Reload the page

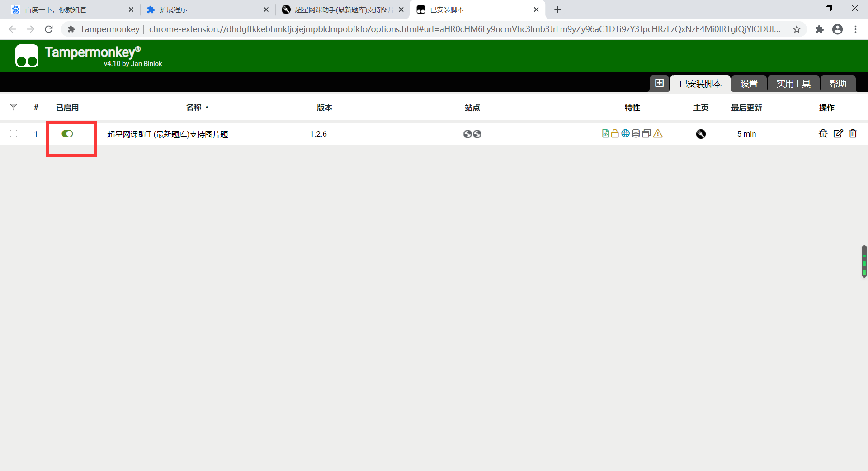tap(49, 29)
